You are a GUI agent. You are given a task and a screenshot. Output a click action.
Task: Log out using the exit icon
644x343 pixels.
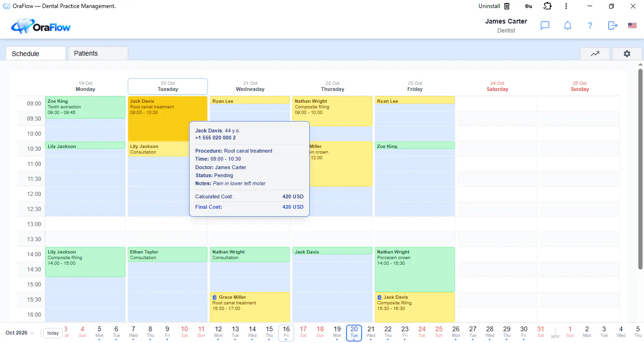click(612, 25)
